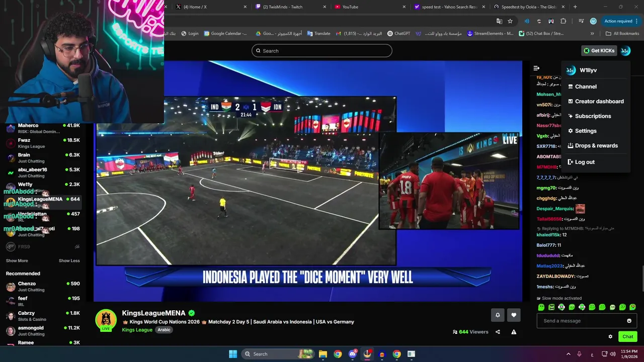
Task: Open File Explorer from the taskbar
Action: [x=323, y=354]
